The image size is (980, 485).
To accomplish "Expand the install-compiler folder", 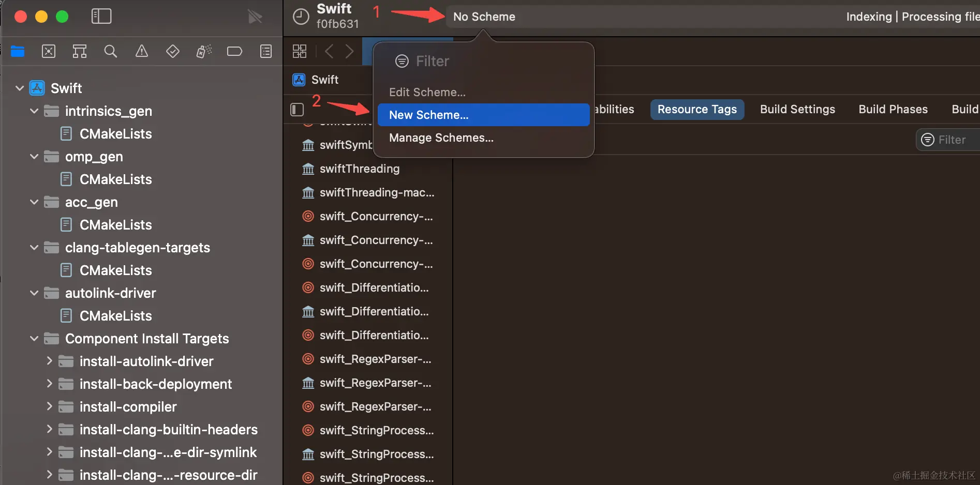I will point(49,406).
